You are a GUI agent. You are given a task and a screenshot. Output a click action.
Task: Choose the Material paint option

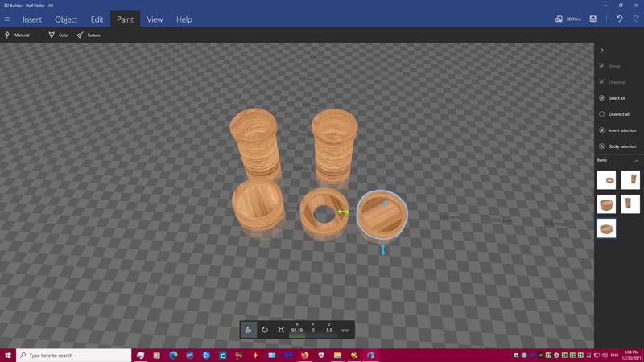coord(17,35)
